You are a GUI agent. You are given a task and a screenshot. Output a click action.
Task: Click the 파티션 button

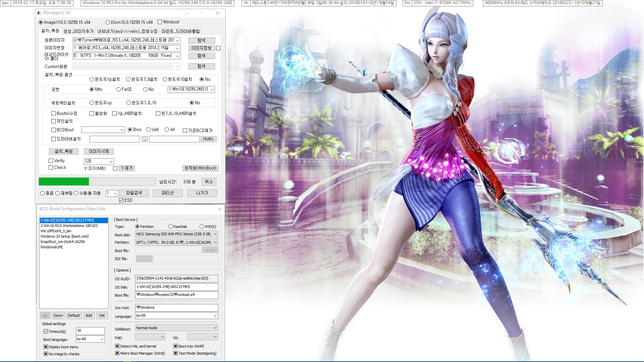[x=168, y=193]
